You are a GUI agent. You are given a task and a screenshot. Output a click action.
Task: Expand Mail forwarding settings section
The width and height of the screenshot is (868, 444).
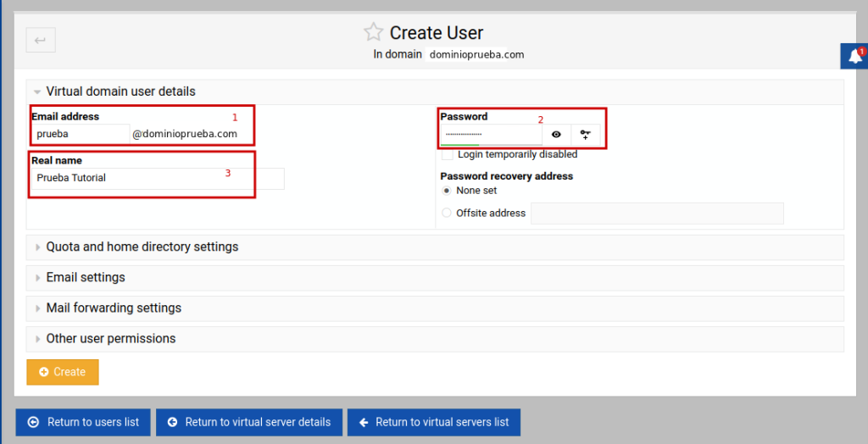tap(114, 308)
